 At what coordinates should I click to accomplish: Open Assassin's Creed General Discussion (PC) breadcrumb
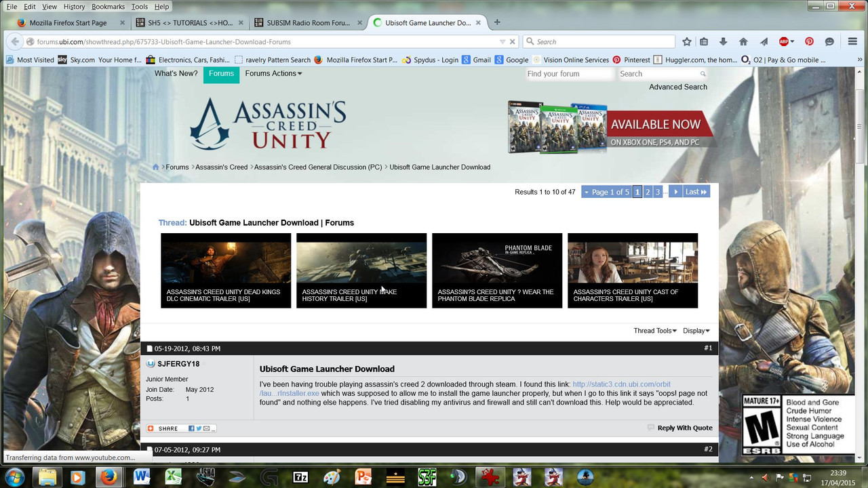coord(318,167)
